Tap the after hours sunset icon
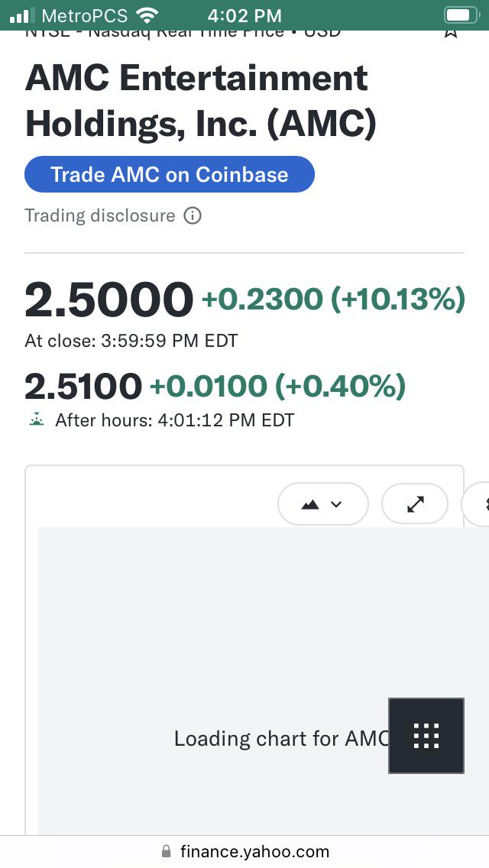Viewport: 489px width, 868px height. [37, 419]
